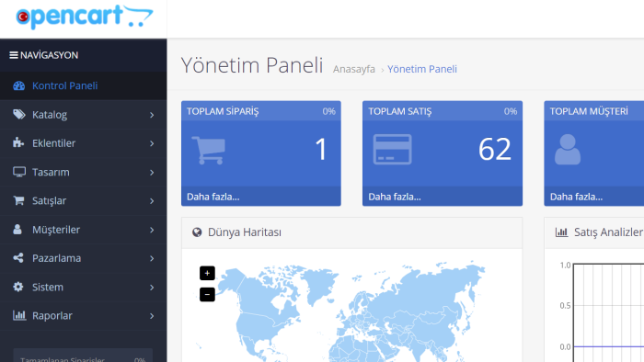This screenshot has width=644, height=362.
Task: Expand the Katalog menu chevron
Action: pyautogui.click(x=152, y=115)
